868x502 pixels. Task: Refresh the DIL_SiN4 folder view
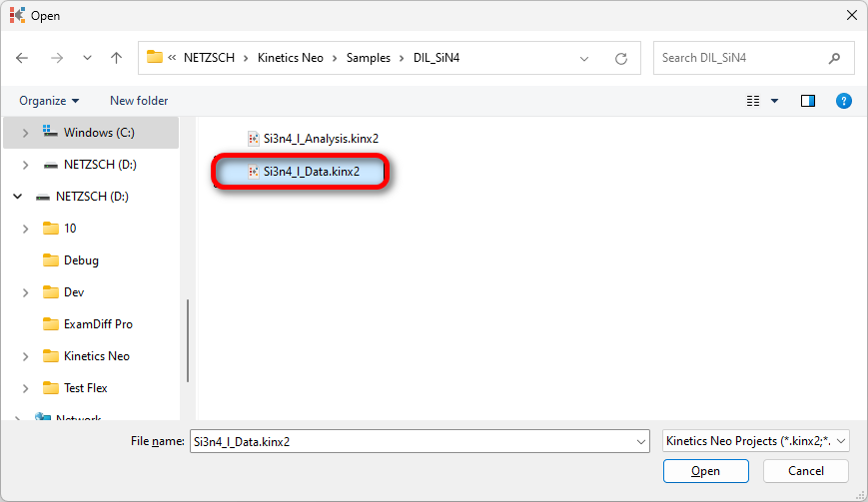[x=621, y=58]
